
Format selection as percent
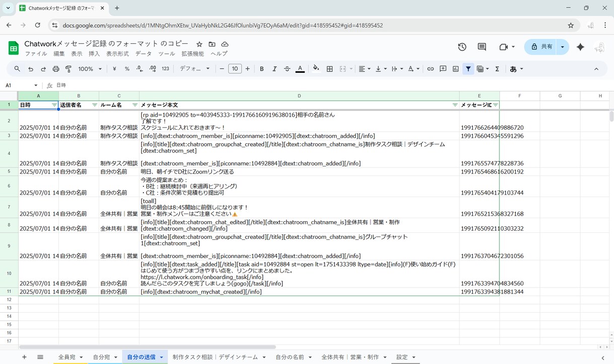click(x=127, y=69)
